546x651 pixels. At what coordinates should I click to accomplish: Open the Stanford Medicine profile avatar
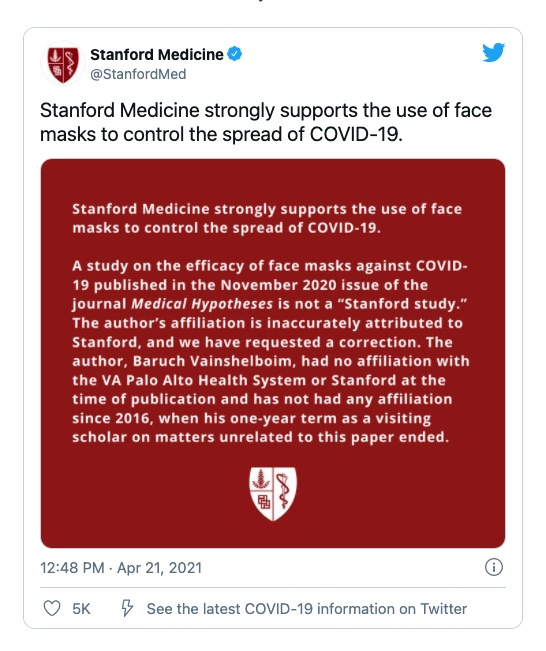63,64
